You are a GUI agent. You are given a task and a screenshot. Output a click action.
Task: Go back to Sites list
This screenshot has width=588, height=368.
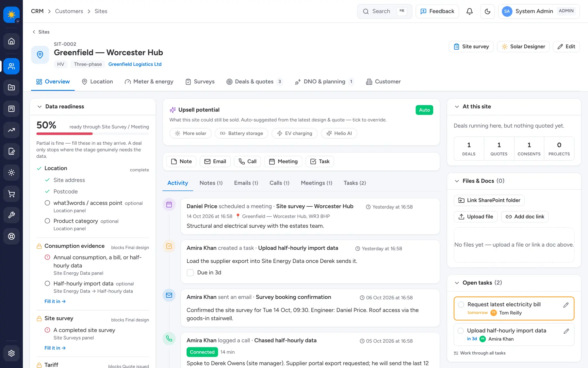pyautogui.click(x=41, y=32)
